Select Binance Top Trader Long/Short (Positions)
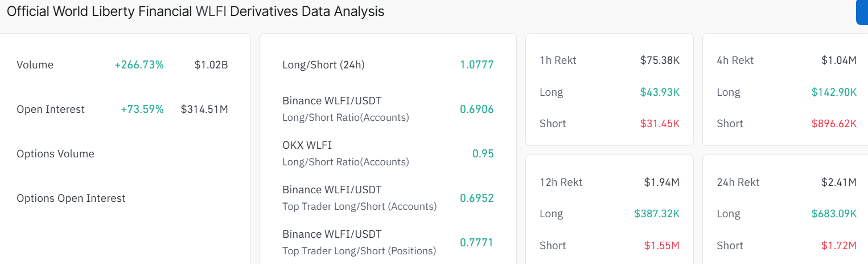 pyautogui.click(x=359, y=242)
